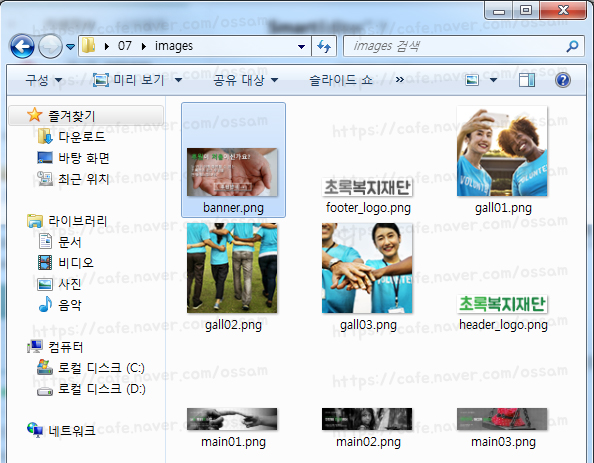Open the 공유 대상 menu
Viewport: 594px width, 463px height.
click(245, 80)
